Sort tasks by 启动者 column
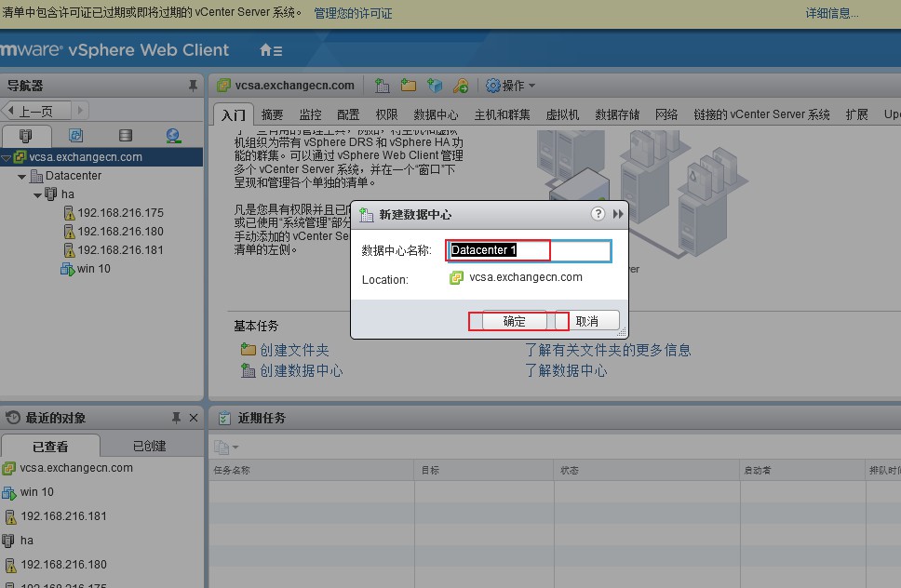The width and height of the screenshot is (901, 588). point(802,470)
